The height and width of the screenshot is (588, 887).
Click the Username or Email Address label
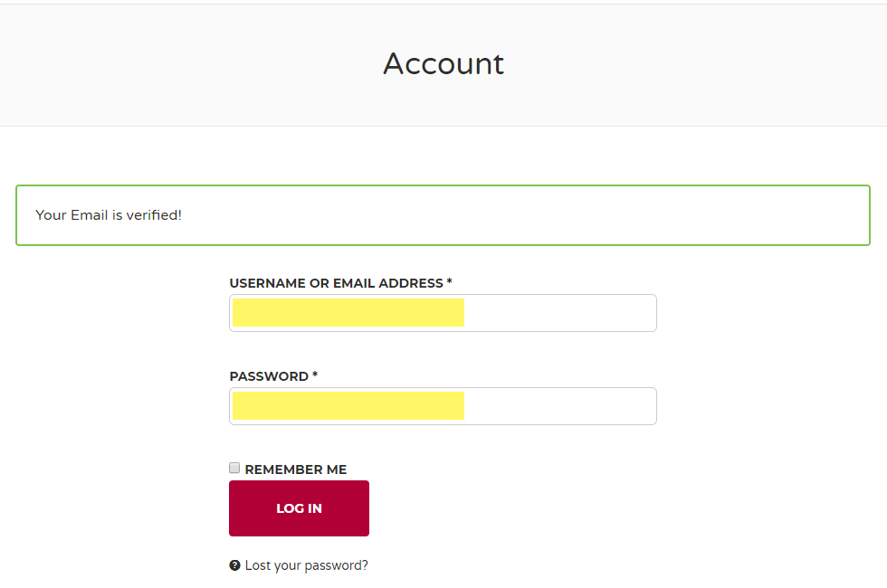point(336,283)
